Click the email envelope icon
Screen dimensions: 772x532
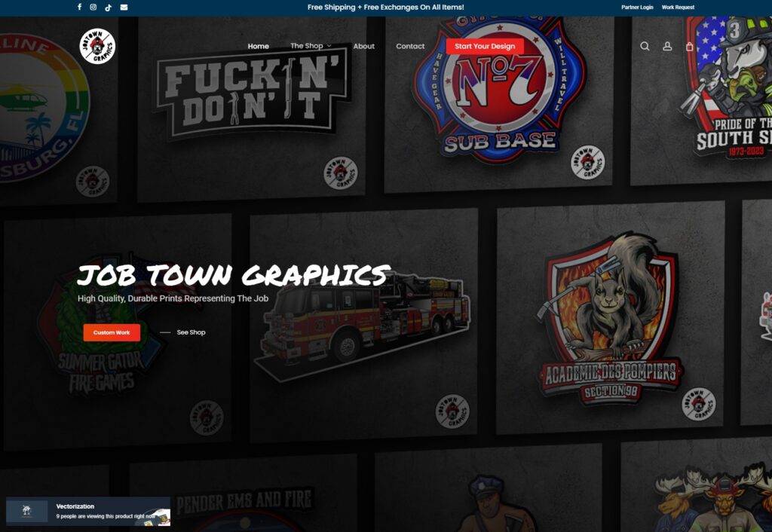point(124,8)
